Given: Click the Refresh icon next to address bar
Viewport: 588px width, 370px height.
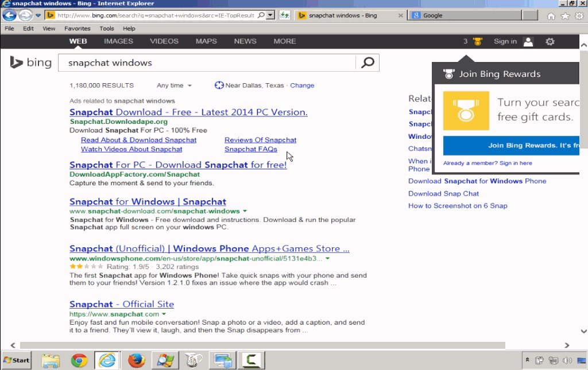Looking at the screenshot, I should coord(285,15).
